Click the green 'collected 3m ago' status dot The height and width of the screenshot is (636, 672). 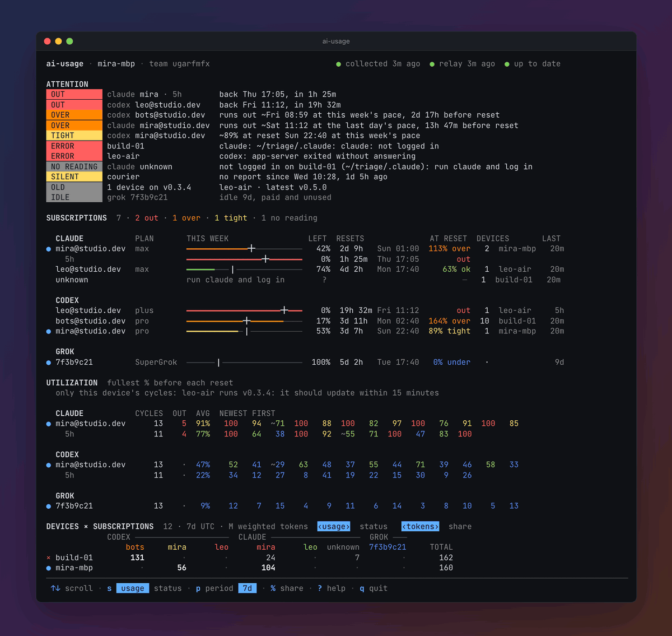338,64
